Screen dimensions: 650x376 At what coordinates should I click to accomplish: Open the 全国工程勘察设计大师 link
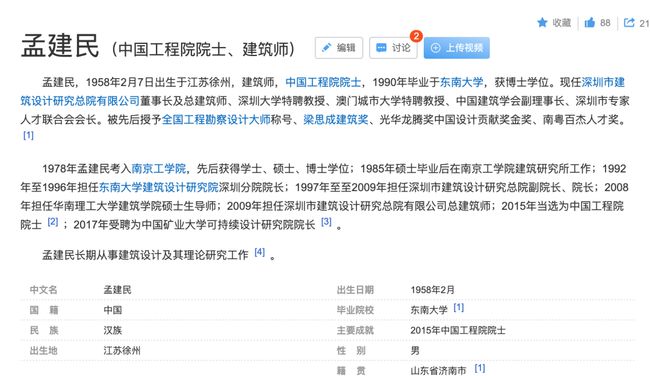(x=216, y=119)
